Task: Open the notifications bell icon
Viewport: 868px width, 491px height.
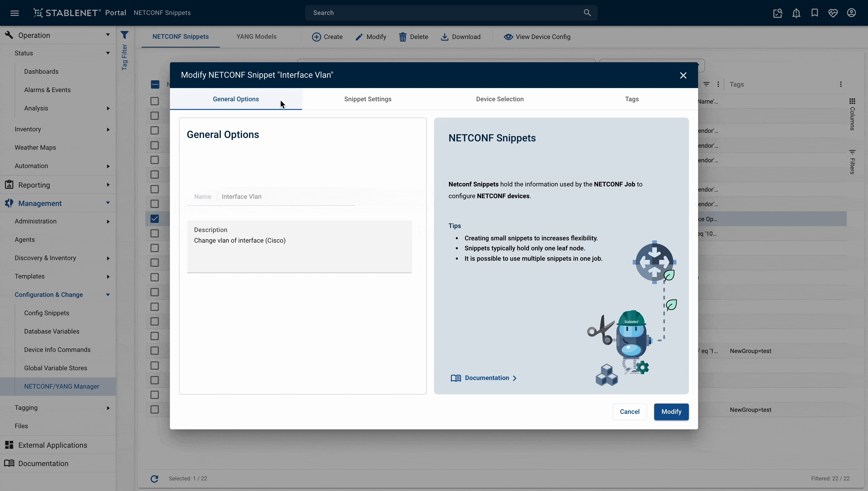Action: click(796, 13)
